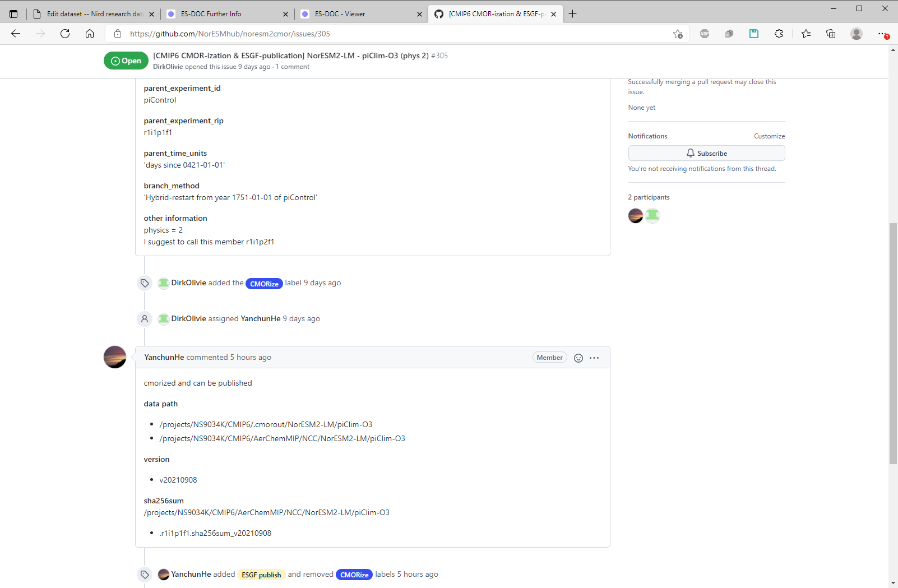898x588 pixels.
Task: Add page to favorites star icon
Action: point(678,34)
